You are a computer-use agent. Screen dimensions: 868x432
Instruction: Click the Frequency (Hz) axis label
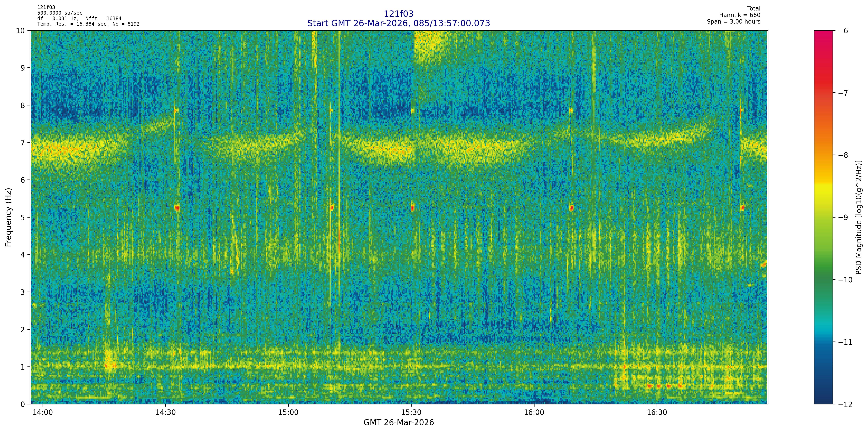click(8, 217)
